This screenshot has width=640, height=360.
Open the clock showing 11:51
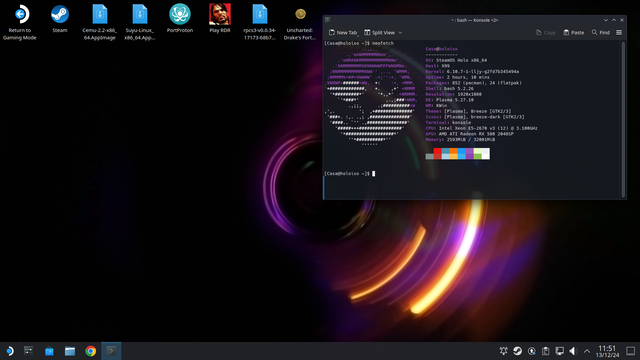point(607,351)
